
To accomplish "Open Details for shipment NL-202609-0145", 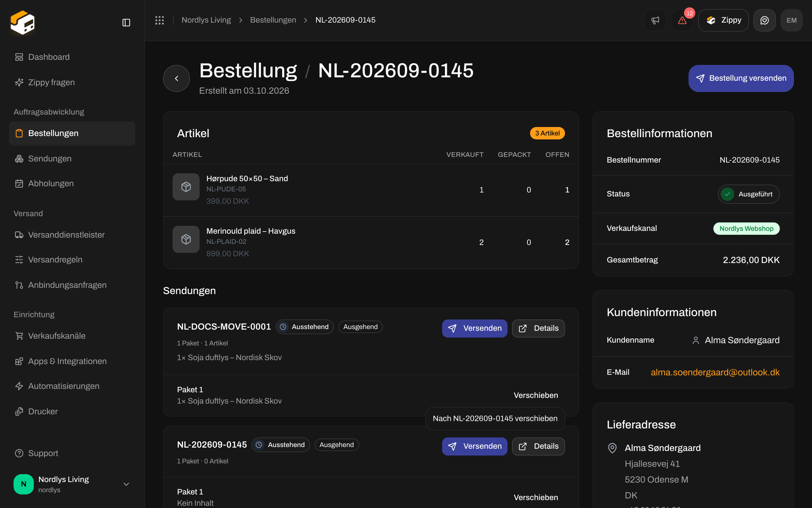I will click(x=538, y=446).
